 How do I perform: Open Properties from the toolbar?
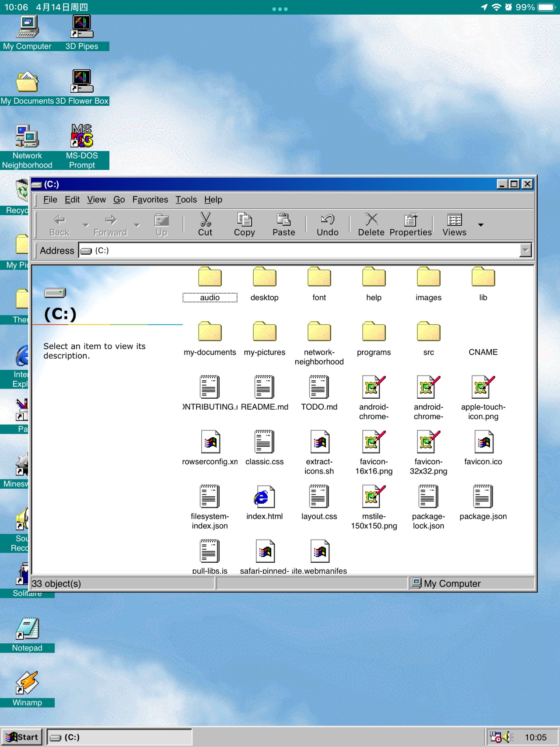pyautogui.click(x=410, y=224)
